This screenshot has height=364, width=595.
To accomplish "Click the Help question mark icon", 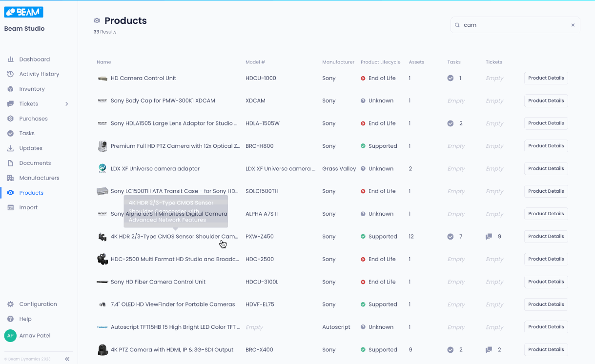I will tap(10, 319).
